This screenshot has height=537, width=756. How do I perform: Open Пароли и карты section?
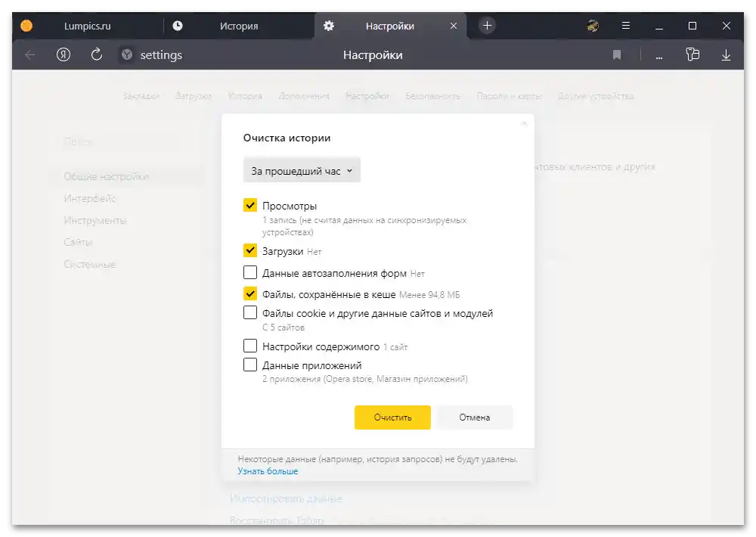point(509,96)
